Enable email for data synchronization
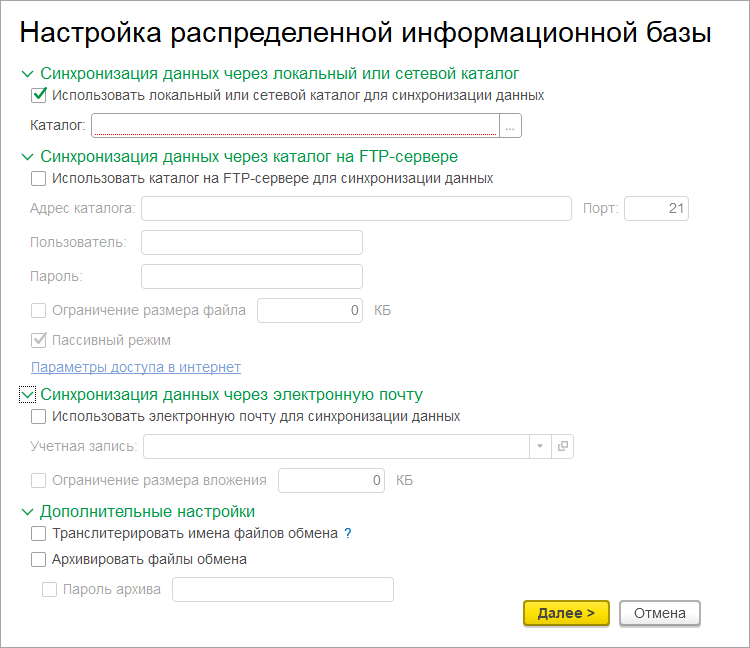This screenshot has width=750, height=648. pyautogui.click(x=39, y=416)
